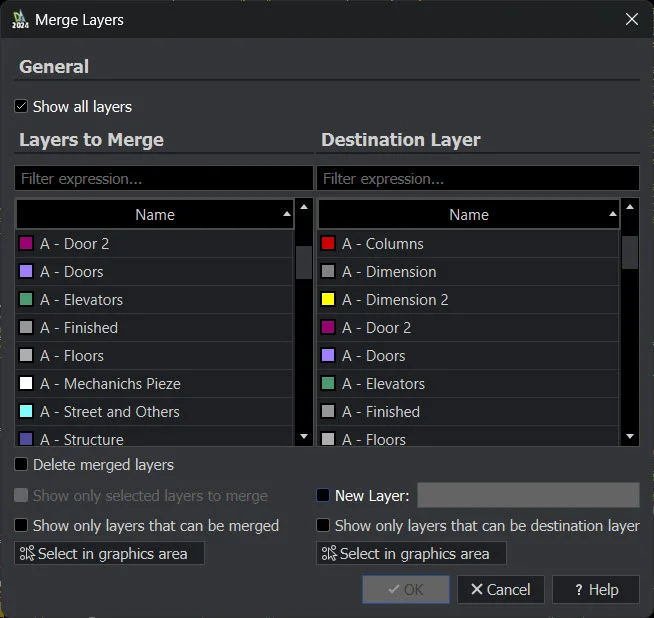Sort Layers to Merge by Name header
The height and width of the screenshot is (618, 654).
pos(154,214)
